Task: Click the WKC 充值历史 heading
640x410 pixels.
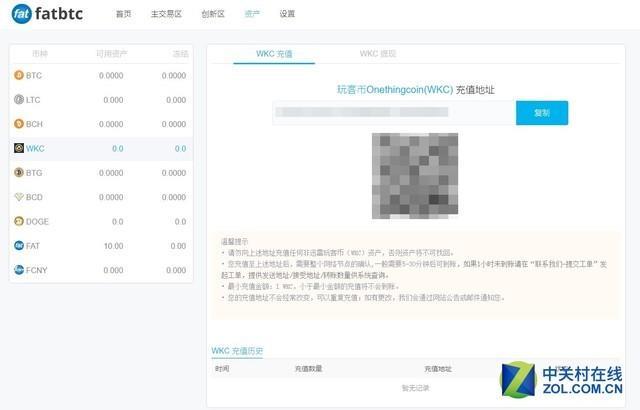Action: pos(237,351)
